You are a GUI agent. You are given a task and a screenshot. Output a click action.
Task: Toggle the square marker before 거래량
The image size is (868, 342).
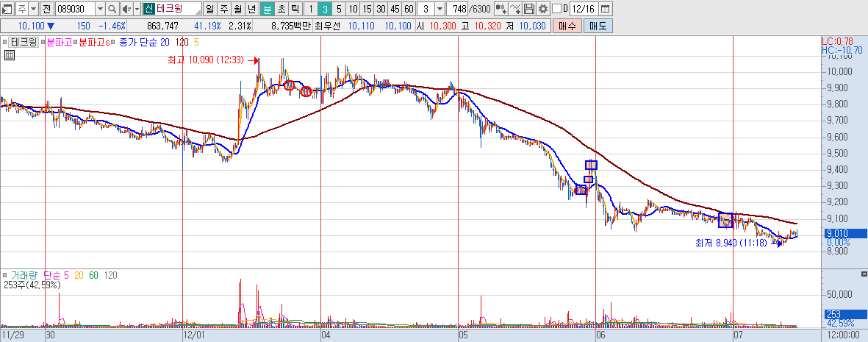click(5, 276)
